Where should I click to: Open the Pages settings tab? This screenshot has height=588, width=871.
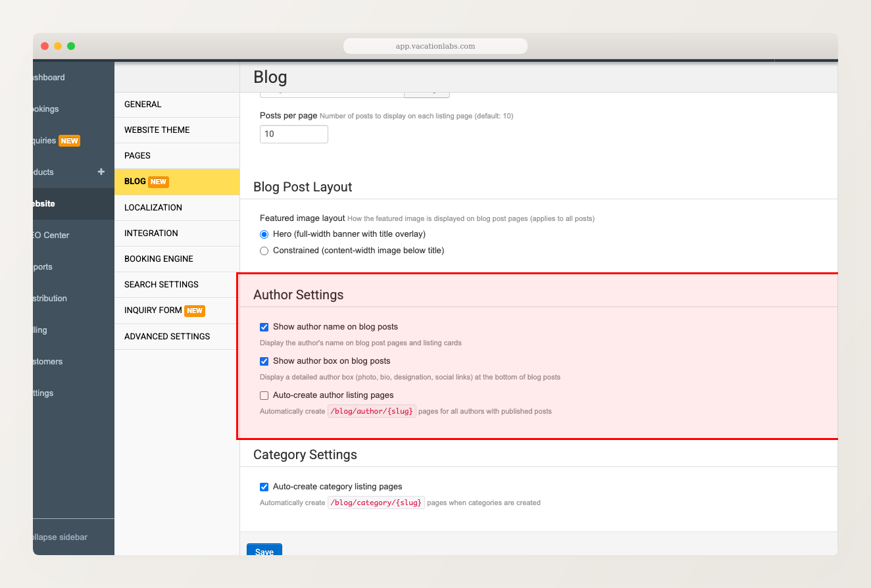[139, 155]
